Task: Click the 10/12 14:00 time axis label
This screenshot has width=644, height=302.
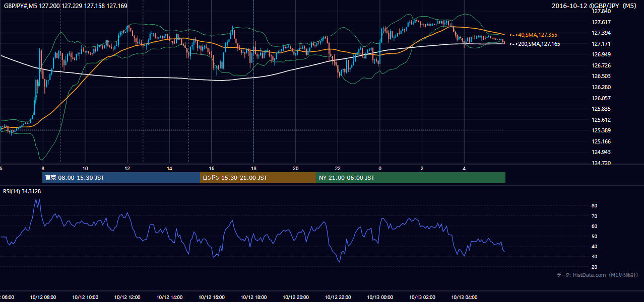Action: [169, 297]
